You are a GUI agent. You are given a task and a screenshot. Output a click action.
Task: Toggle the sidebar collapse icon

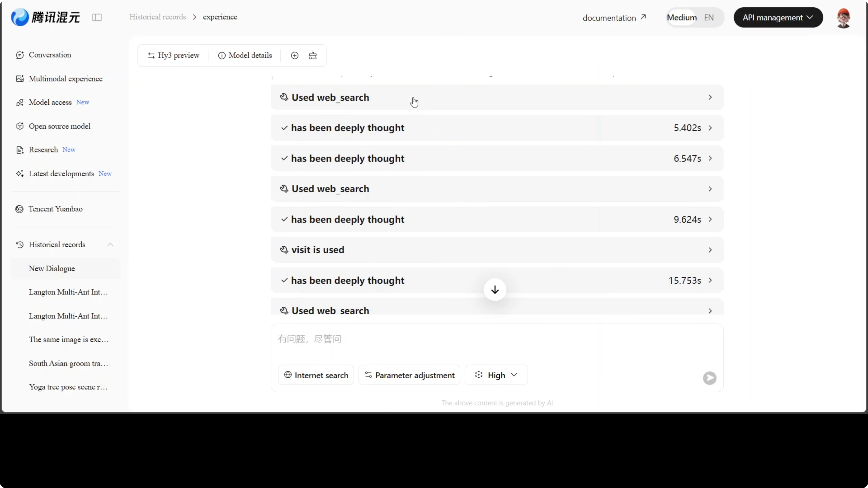(97, 17)
